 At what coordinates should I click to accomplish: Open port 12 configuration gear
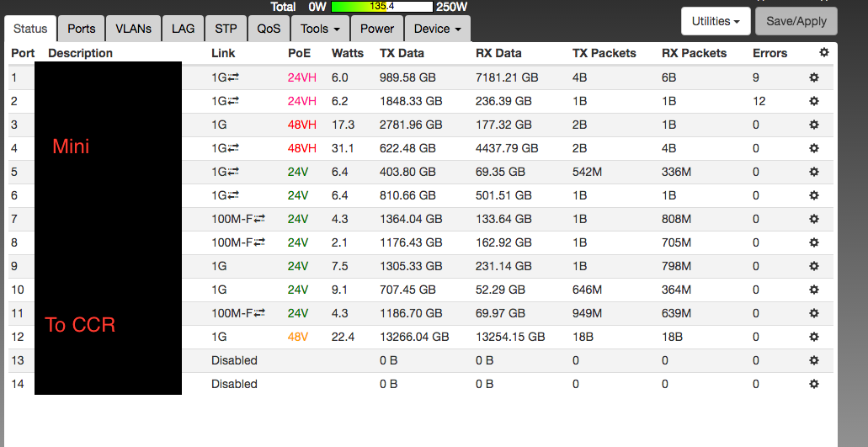click(814, 337)
